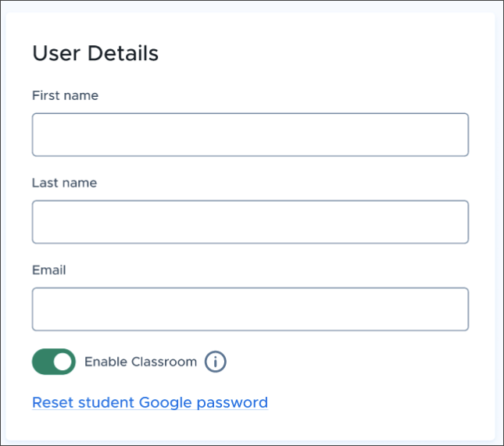504x446 pixels.
Task: Select the "User Details" heading text
Action: pyautogui.click(x=95, y=53)
